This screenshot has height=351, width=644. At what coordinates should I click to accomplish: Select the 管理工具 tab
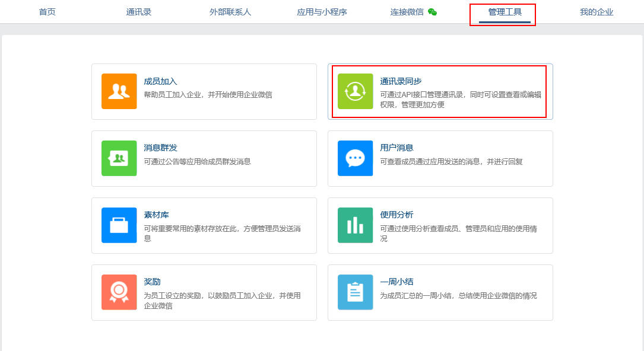pos(505,12)
